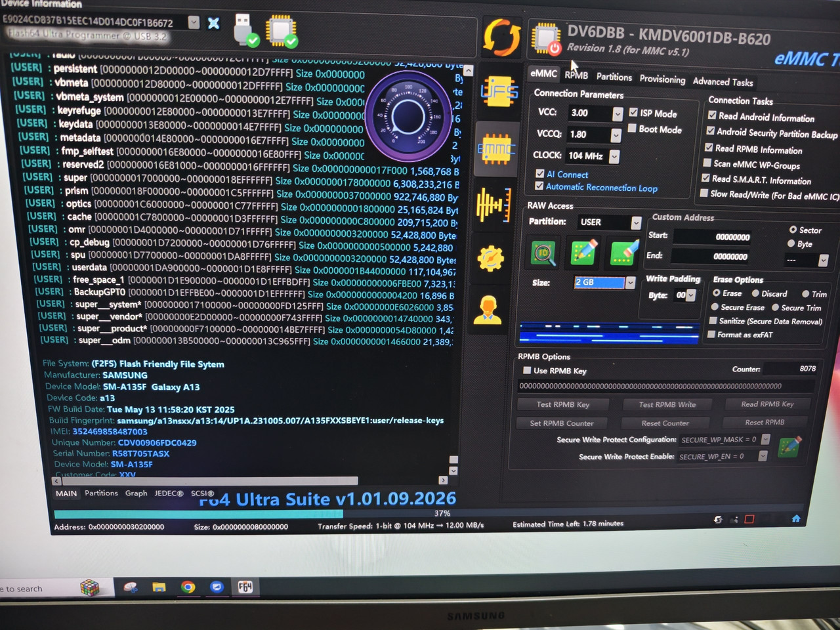
Task: Switch to the RPMB tab
Action: (576, 75)
